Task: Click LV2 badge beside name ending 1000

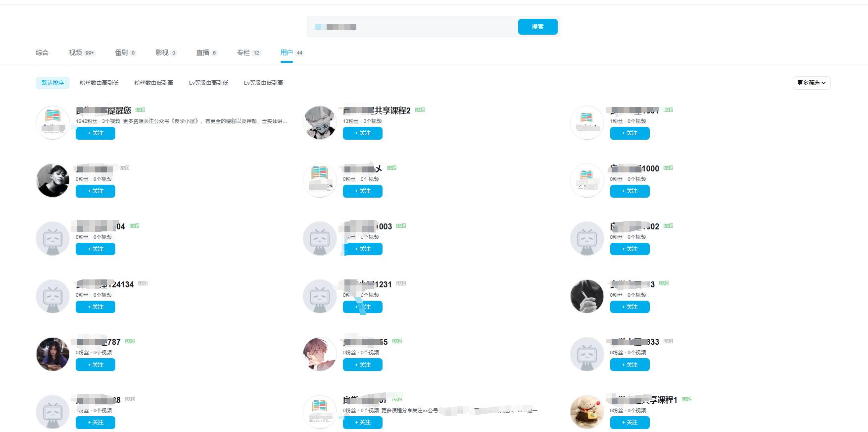Action: tap(669, 168)
